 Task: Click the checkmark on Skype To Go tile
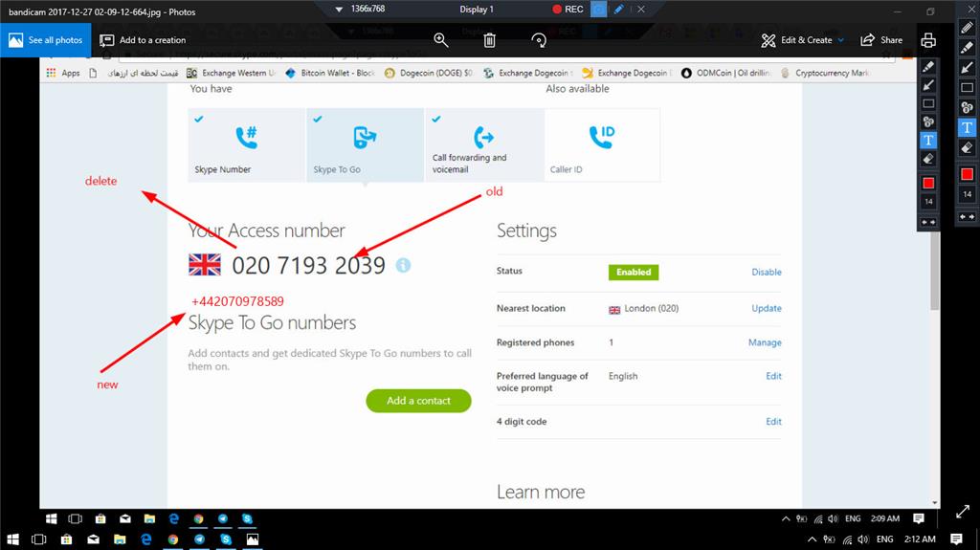tap(318, 119)
